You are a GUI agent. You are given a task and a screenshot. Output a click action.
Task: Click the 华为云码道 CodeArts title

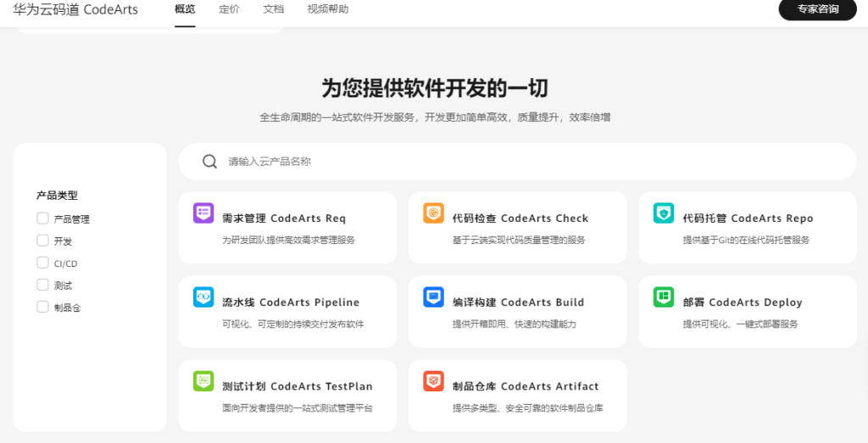coord(75,9)
